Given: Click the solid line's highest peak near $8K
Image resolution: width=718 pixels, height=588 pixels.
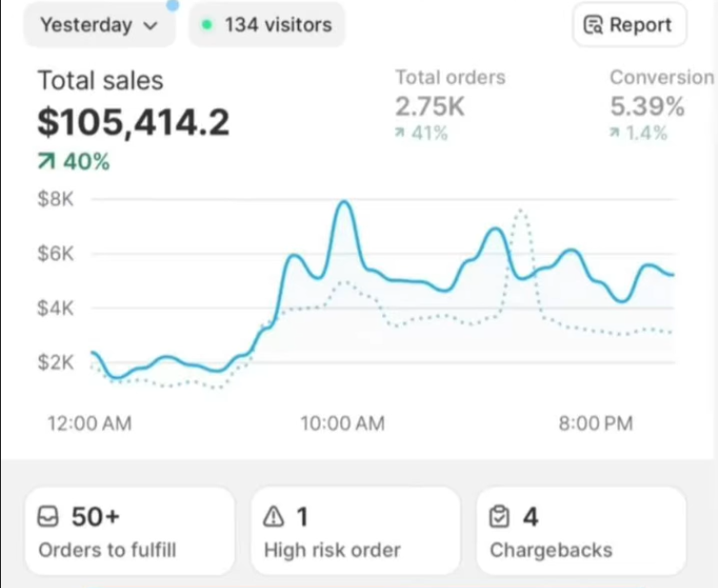Looking at the screenshot, I should (x=344, y=203).
